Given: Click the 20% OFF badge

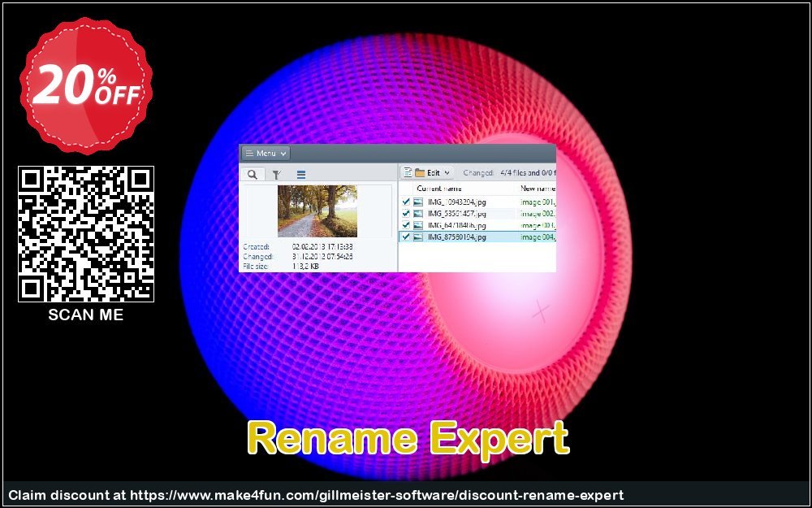Looking at the screenshot, I should pyautogui.click(x=86, y=85).
